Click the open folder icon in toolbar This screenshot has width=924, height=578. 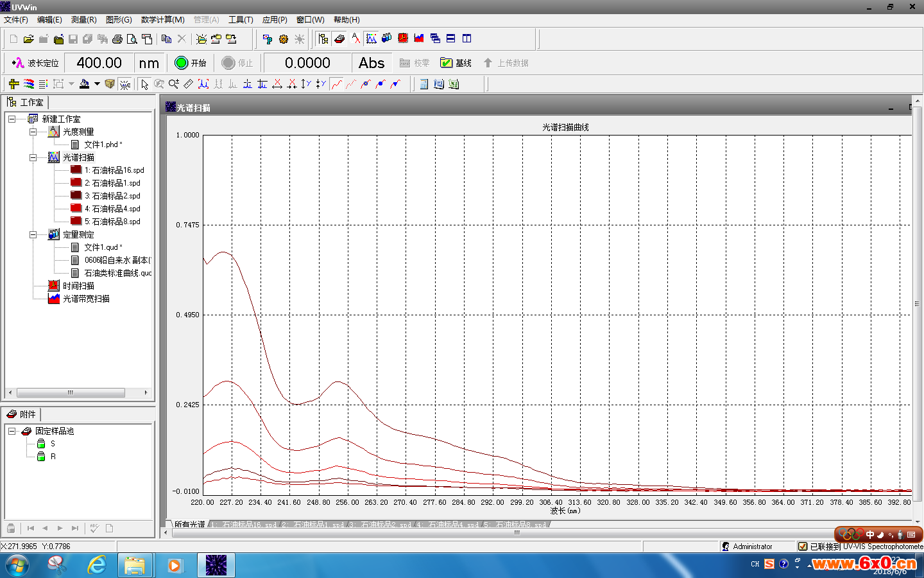[28, 39]
